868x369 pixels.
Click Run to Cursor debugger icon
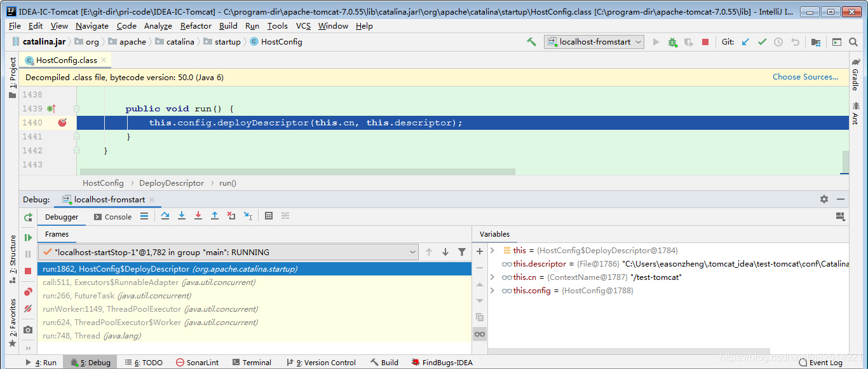[x=248, y=216]
